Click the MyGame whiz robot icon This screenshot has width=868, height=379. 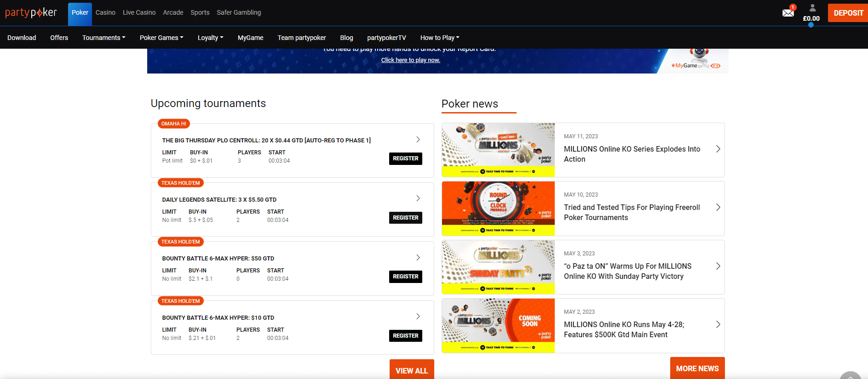699,55
